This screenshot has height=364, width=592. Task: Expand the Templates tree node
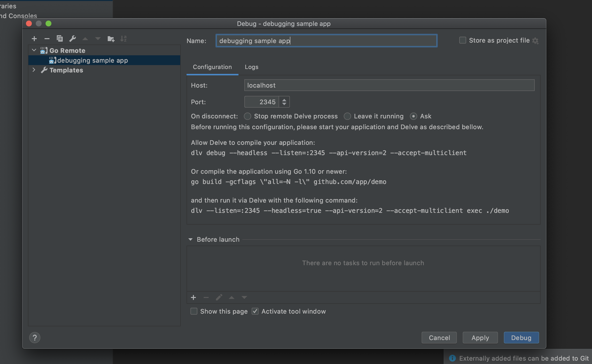(x=34, y=70)
